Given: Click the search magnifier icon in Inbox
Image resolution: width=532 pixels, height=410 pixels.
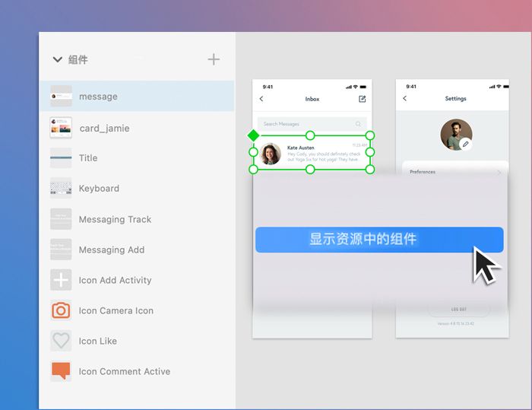Looking at the screenshot, I should tap(358, 124).
